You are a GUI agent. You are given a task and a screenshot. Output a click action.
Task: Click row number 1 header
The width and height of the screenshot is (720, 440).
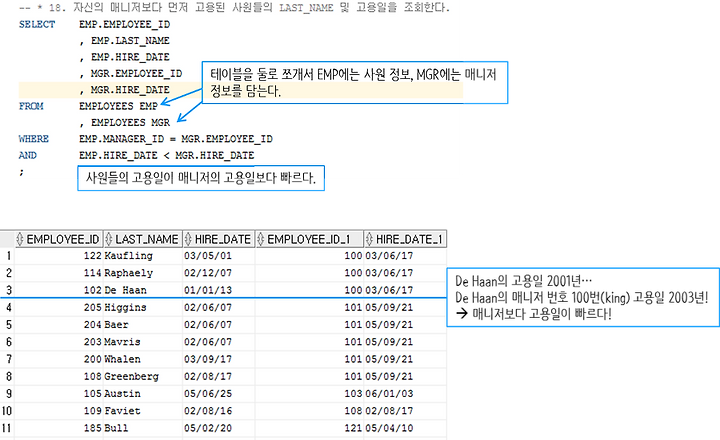pos(7,256)
